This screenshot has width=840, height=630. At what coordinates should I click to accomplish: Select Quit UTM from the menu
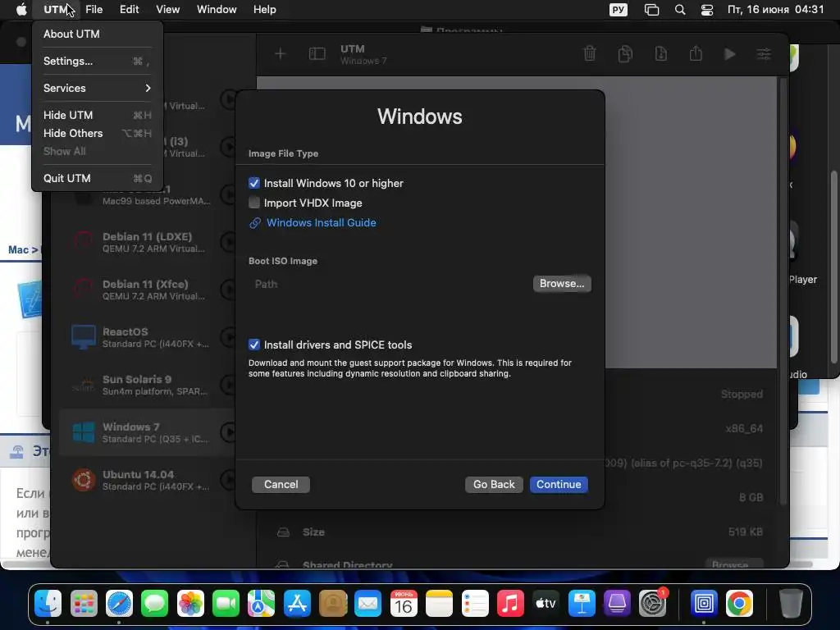tap(97, 178)
